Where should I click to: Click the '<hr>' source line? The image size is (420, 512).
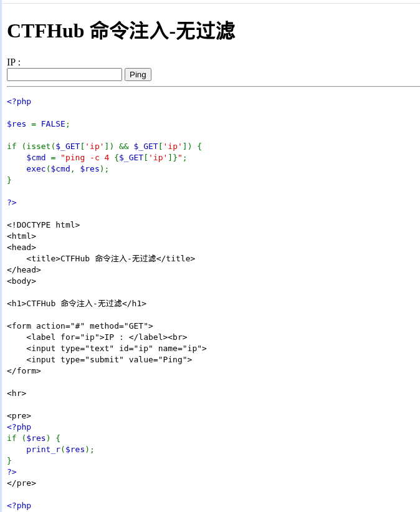click(x=17, y=393)
